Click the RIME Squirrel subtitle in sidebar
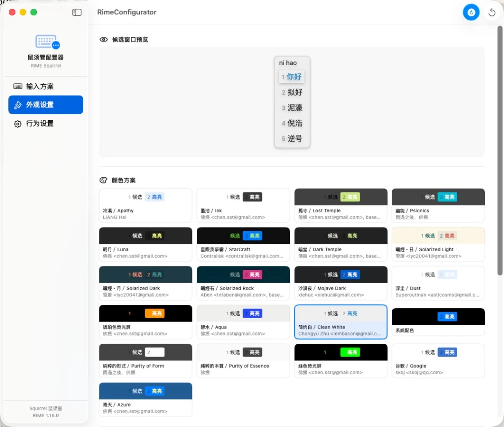This screenshot has width=504, height=427. point(46,66)
